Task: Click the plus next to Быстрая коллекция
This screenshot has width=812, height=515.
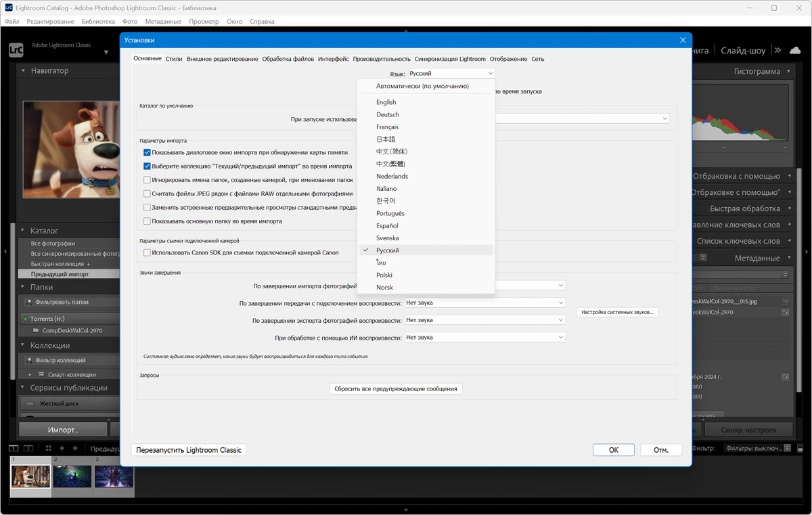Action: click(x=88, y=264)
